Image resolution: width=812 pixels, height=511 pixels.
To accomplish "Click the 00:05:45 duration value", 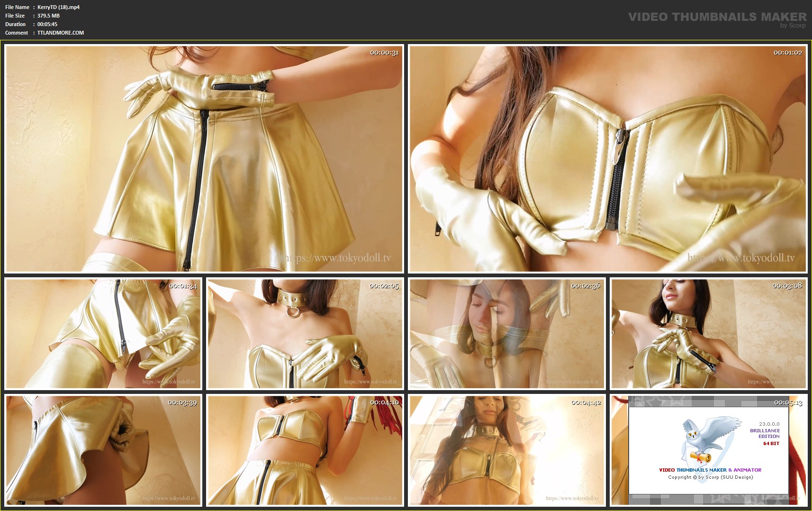I will click(47, 24).
